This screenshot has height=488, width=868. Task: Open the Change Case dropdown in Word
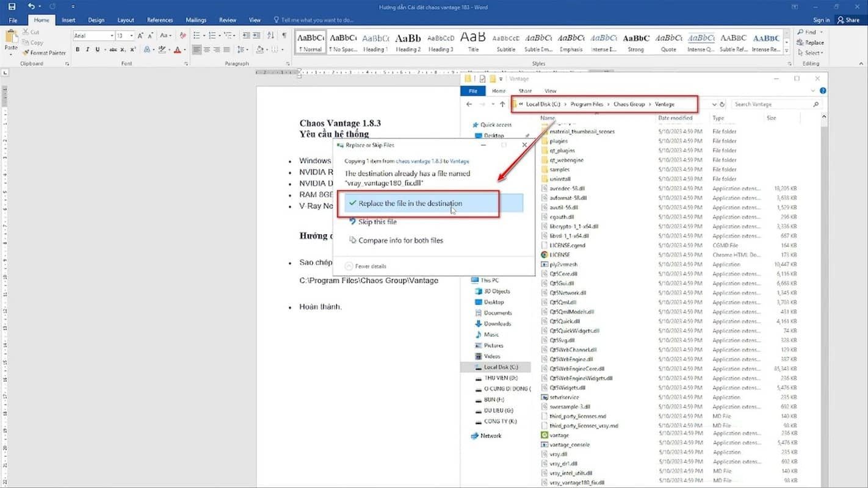(166, 36)
